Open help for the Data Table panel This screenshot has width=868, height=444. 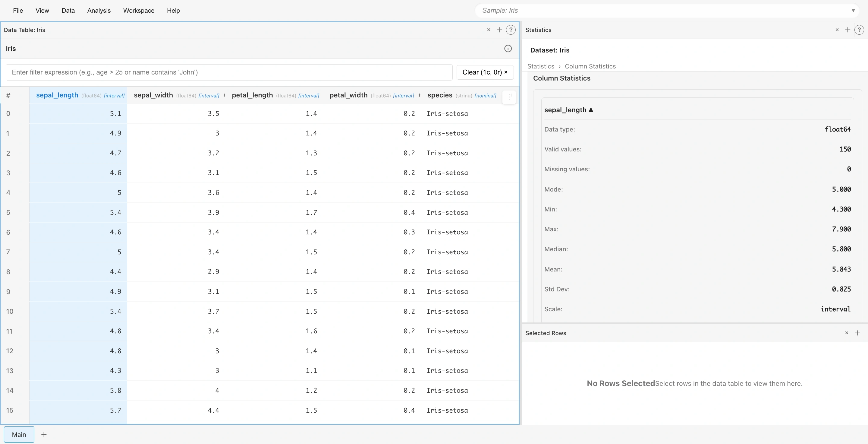coord(511,30)
